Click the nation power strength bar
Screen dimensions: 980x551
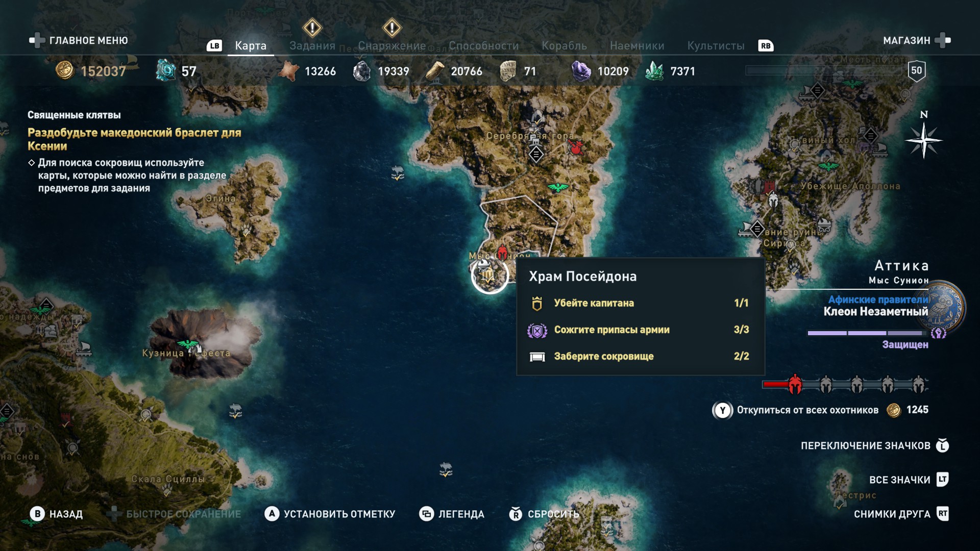point(867,333)
